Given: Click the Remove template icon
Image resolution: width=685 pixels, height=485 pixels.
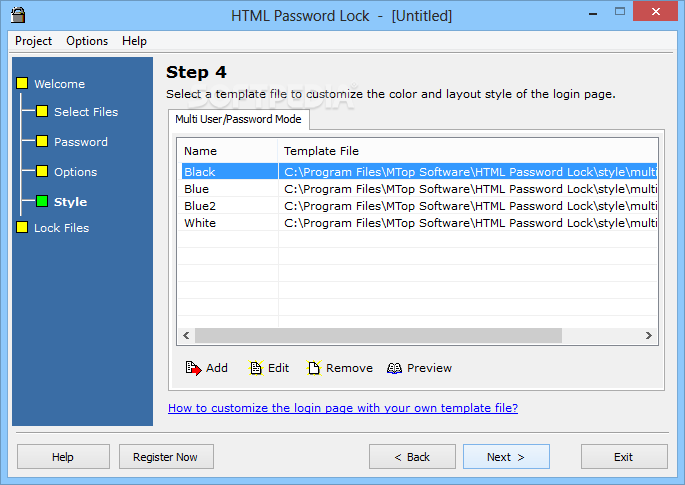Looking at the screenshot, I should (x=314, y=368).
